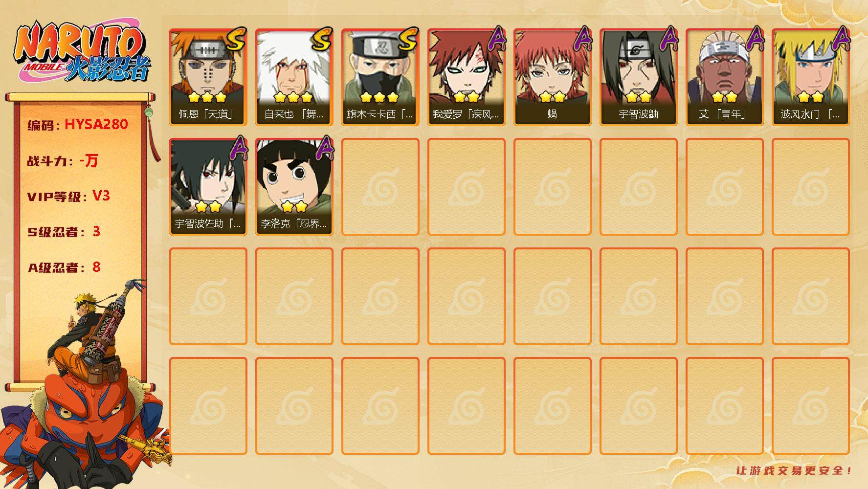Select the 艾「青年」 ninja card
The width and height of the screenshot is (868, 489).
point(724,77)
